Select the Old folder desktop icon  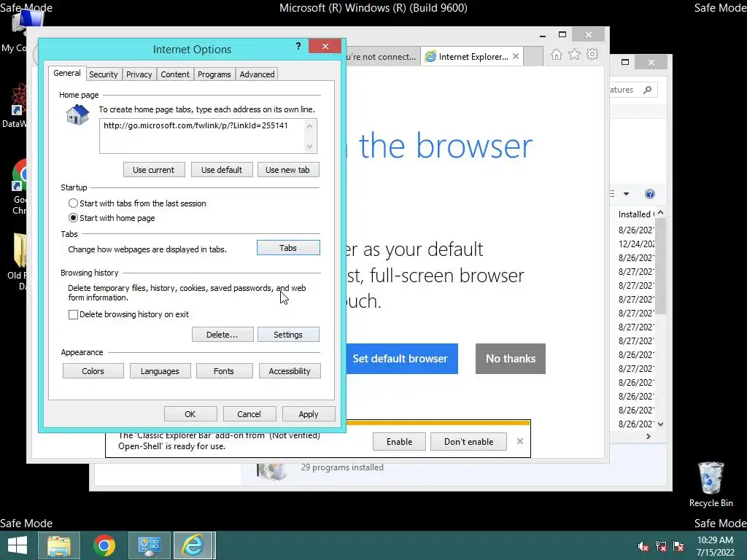click(x=19, y=261)
